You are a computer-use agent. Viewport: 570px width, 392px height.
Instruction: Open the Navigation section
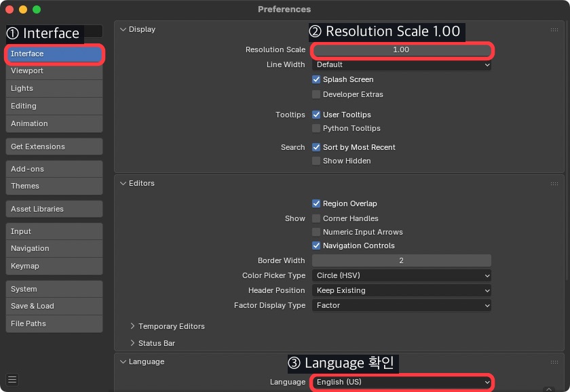[54, 248]
